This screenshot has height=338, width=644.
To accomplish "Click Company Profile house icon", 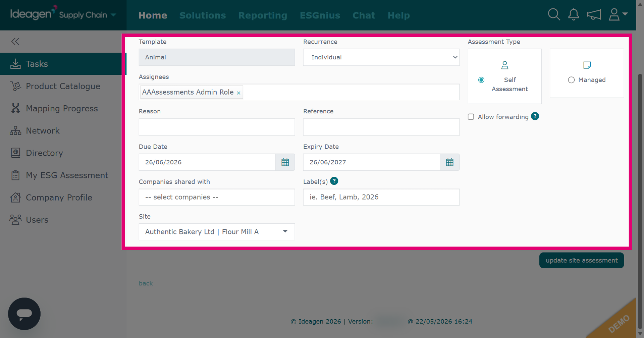I will click(15, 198).
